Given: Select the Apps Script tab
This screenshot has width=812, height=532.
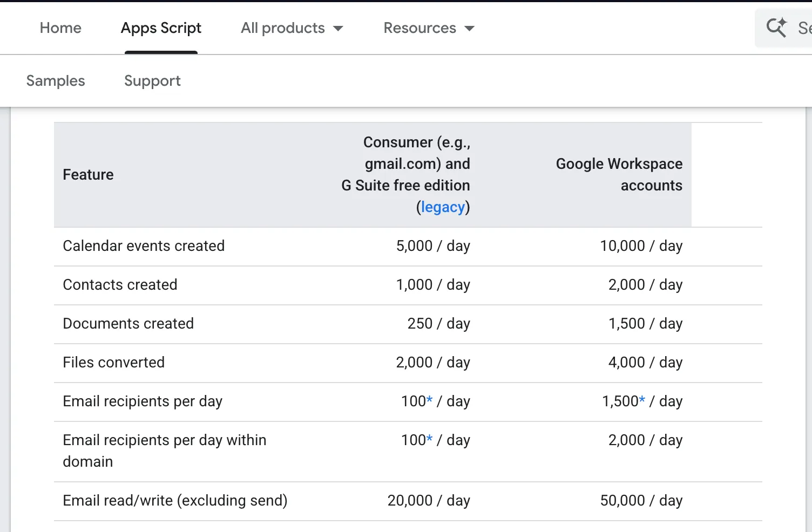Looking at the screenshot, I should tap(161, 28).
